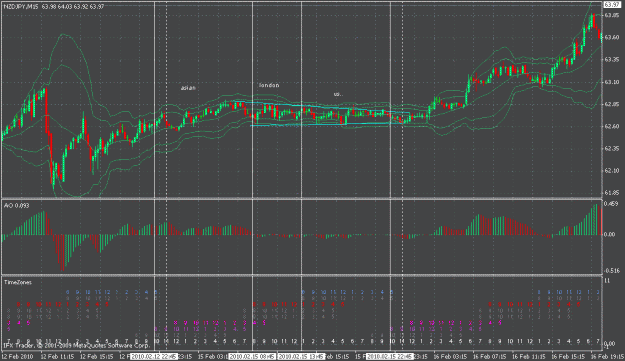Click the current price tag 63.97
Image resolution: width=625 pixels, height=361 pixels.
pyautogui.click(x=611, y=5)
